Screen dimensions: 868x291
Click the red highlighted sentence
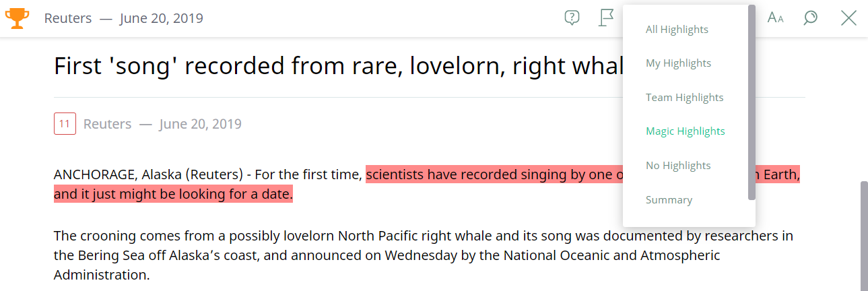[427, 185]
